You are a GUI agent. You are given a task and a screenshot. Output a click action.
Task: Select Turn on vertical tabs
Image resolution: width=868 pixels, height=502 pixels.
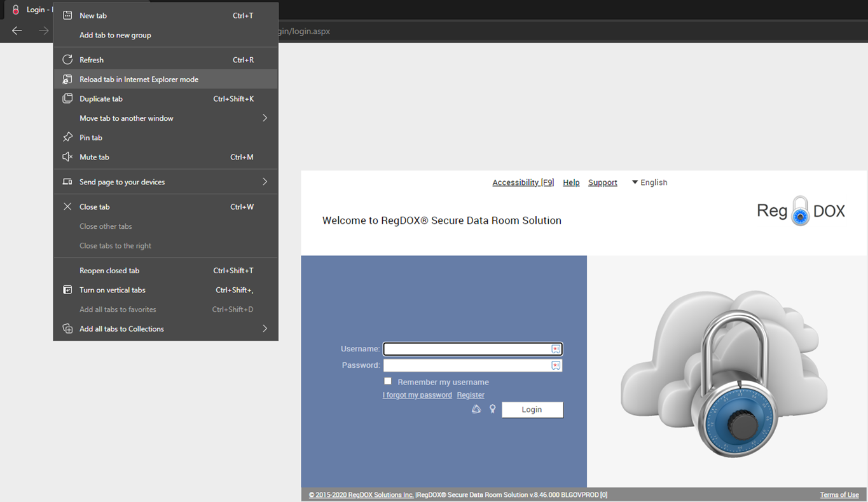coord(165,290)
